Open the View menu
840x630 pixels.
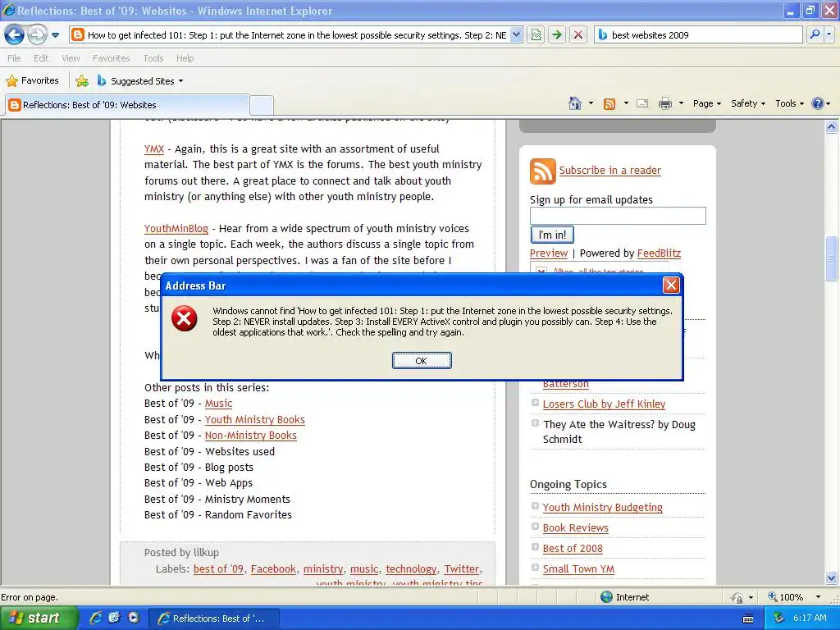pos(71,58)
